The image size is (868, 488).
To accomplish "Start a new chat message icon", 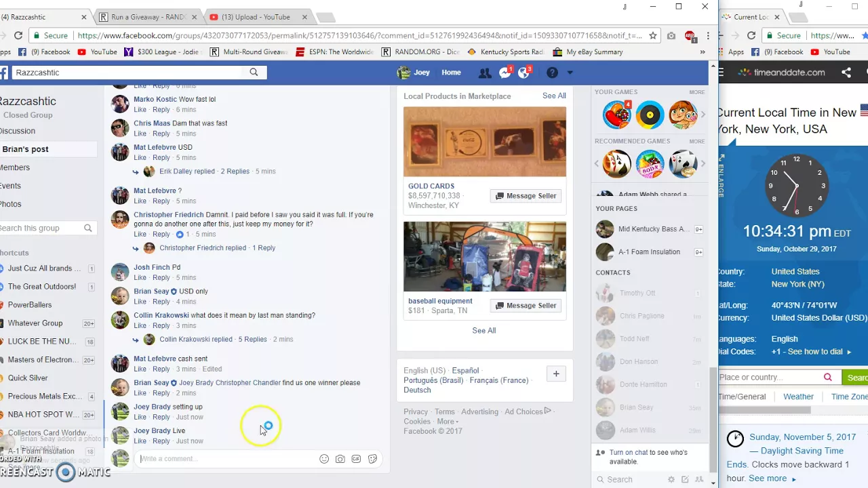I will (x=686, y=479).
